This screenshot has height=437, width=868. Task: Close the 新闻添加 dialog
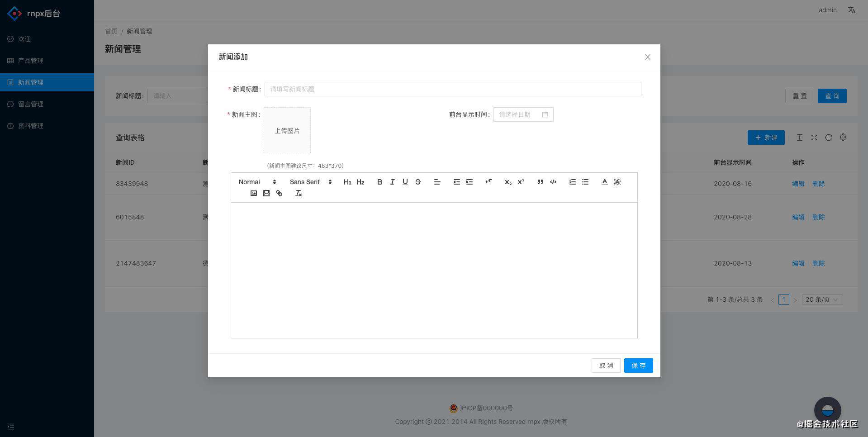point(647,57)
